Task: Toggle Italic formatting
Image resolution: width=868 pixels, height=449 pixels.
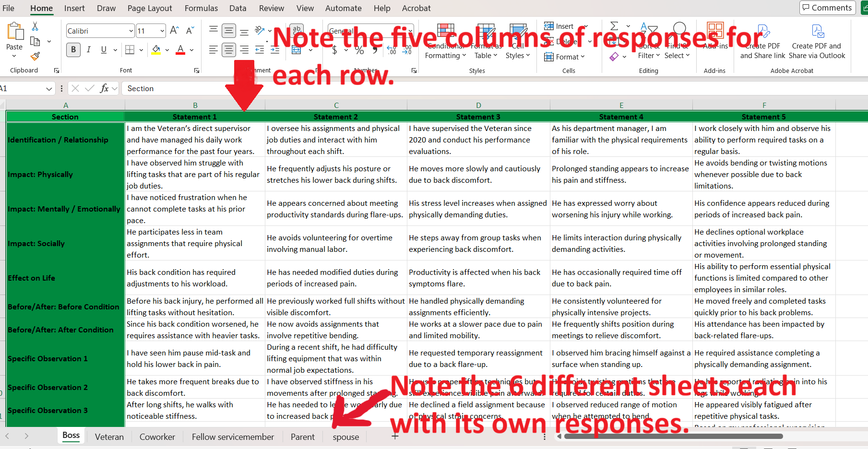Action: click(x=89, y=49)
